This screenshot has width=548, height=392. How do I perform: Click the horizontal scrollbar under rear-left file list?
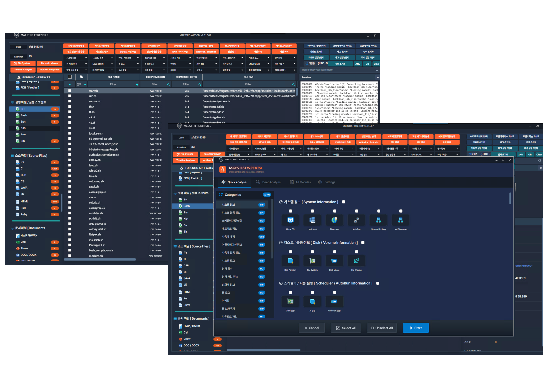click(x=100, y=259)
